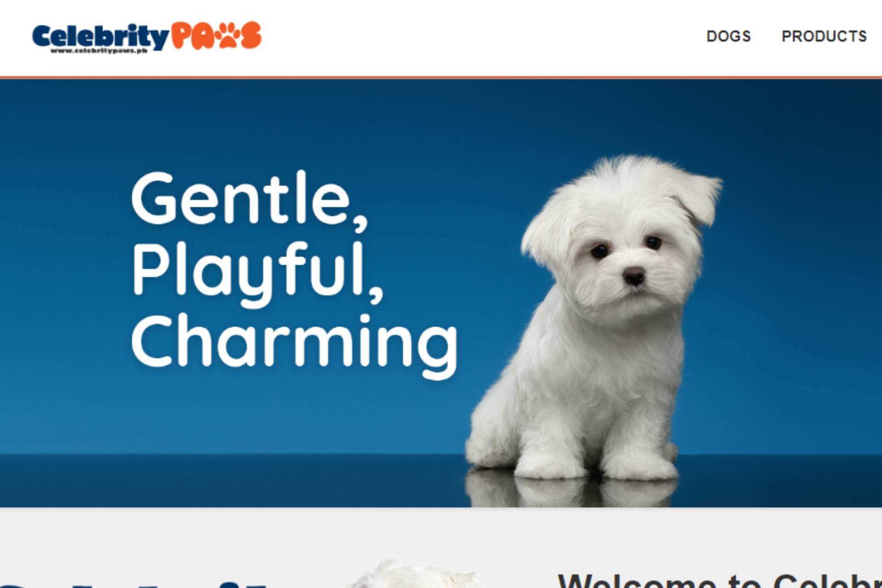Click the "Welcome to Celebr..." heading
Screen dimensions: 882x588
coord(719,580)
